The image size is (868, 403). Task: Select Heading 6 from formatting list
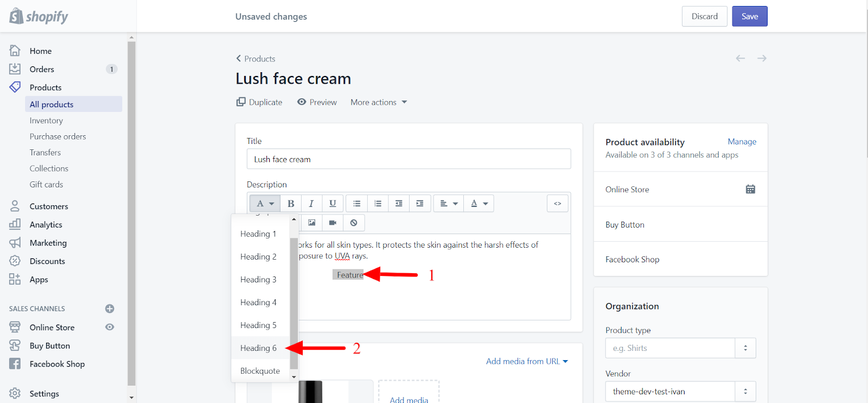[x=261, y=348]
